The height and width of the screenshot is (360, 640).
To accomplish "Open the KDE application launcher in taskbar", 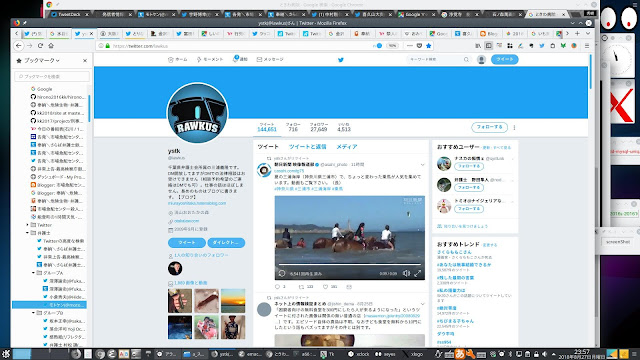I will [x=5, y=354].
